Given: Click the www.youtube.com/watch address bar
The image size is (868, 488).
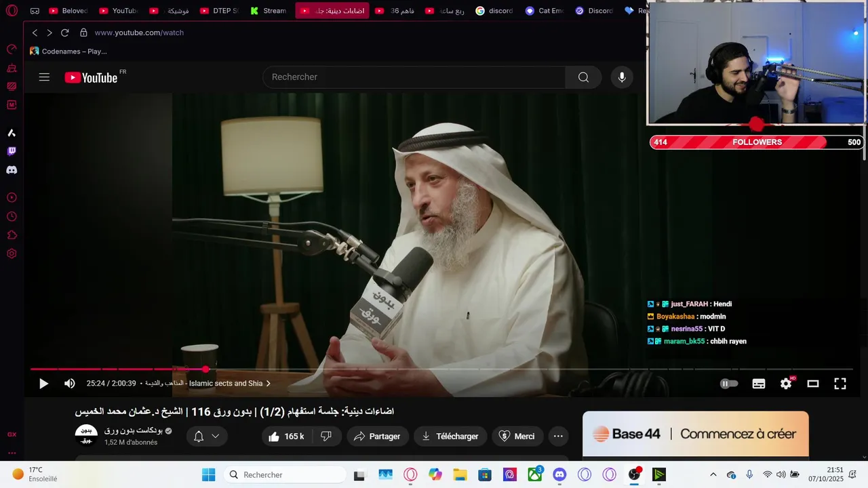Looking at the screenshot, I should 139,33.
